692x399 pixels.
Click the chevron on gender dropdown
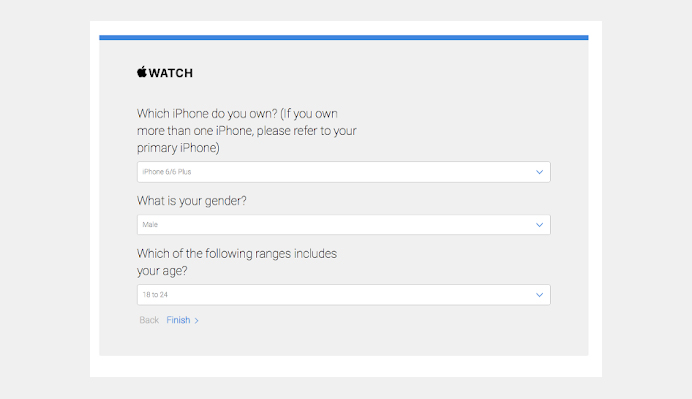(x=539, y=225)
